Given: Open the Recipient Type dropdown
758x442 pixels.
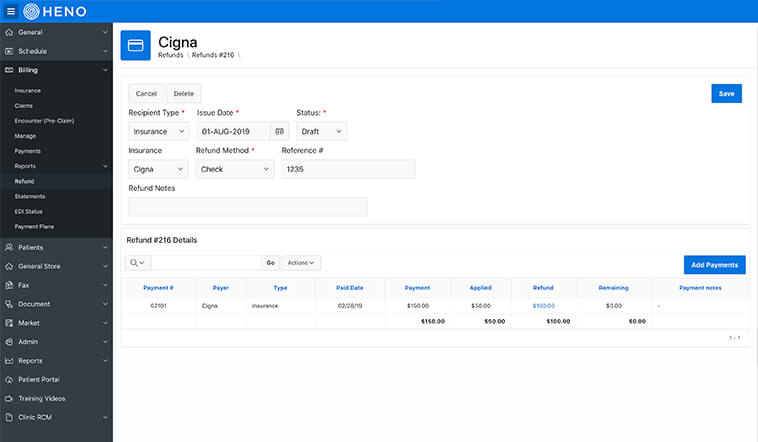Looking at the screenshot, I should tap(159, 132).
